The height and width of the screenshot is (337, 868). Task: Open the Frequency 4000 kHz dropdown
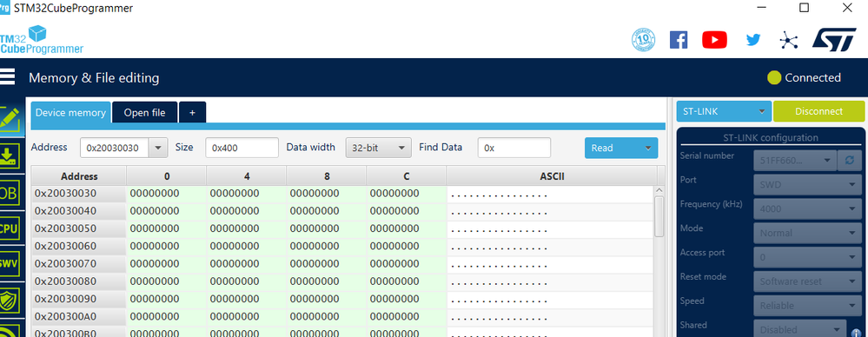click(808, 208)
